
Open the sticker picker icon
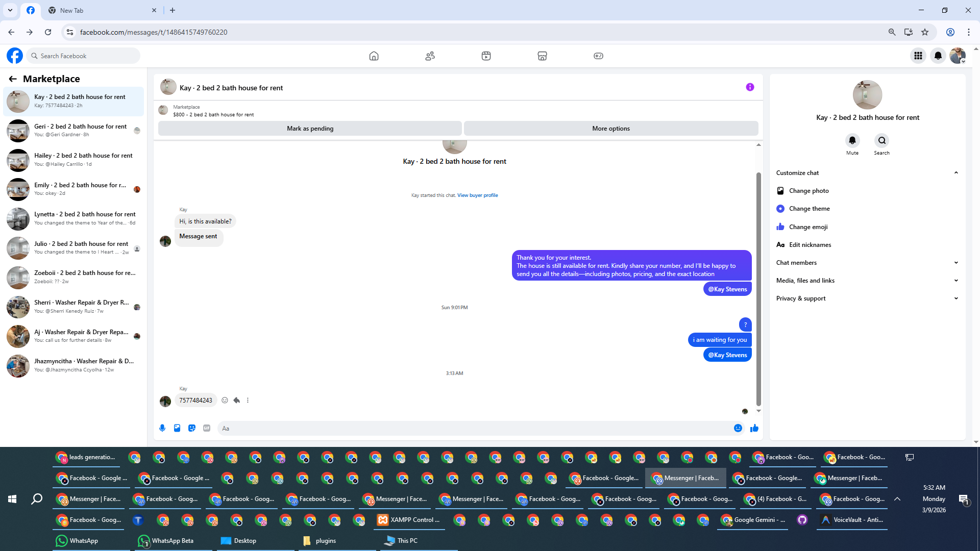click(192, 428)
